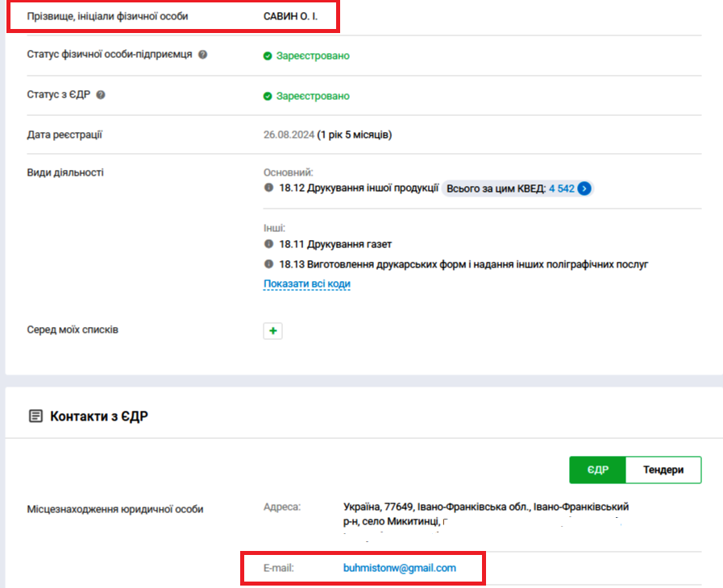Add to my lists with plus button
The width and height of the screenshot is (723, 588).
[272, 331]
